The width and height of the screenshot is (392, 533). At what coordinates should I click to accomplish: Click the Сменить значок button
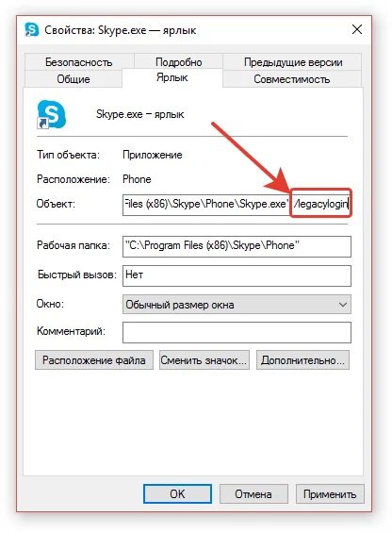pos(204,360)
